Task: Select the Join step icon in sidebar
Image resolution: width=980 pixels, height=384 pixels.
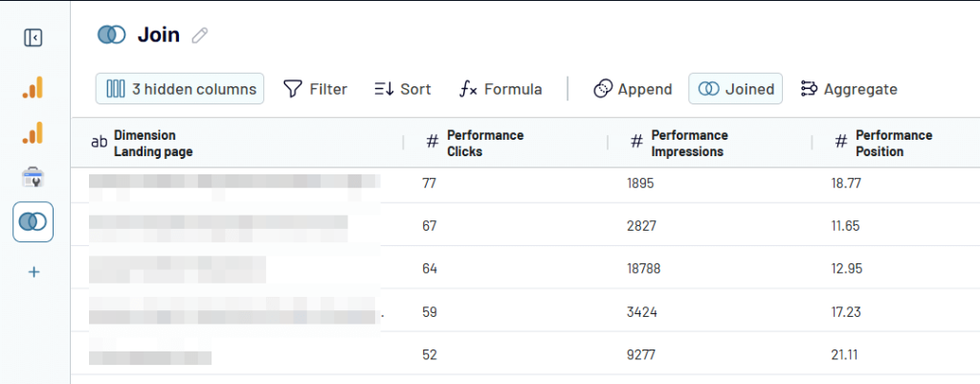Action: [x=33, y=221]
